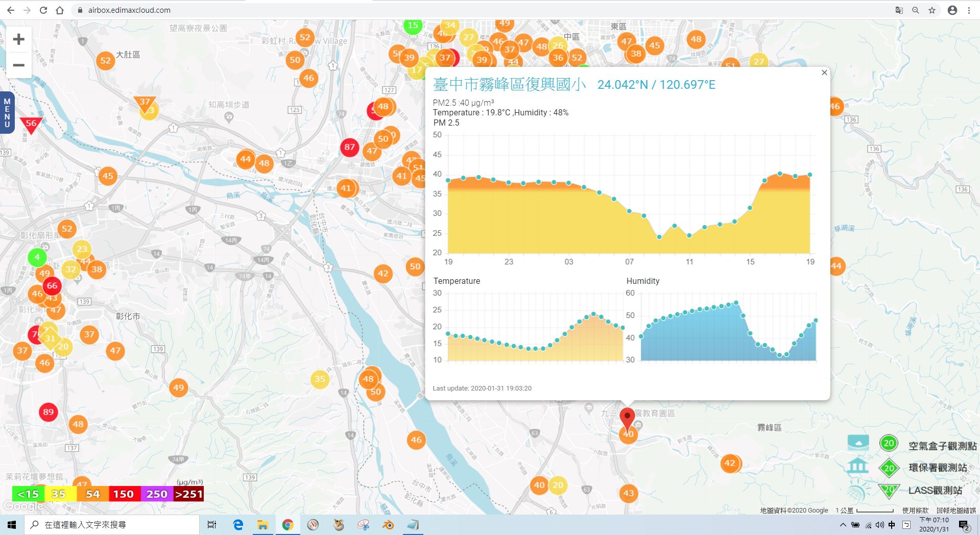Image resolution: width=980 pixels, height=535 pixels.
Task: Open Blender from the taskbar
Action: [388, 525]
